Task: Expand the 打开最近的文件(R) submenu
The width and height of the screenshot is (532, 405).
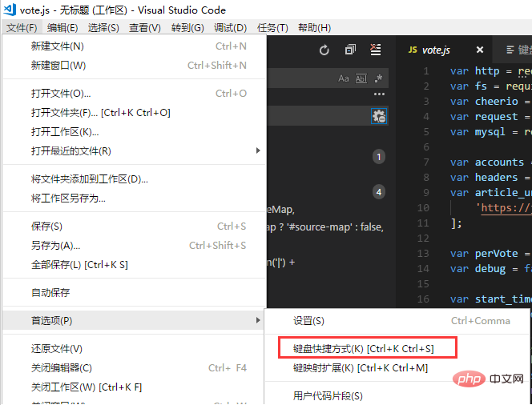Action: 135,150
